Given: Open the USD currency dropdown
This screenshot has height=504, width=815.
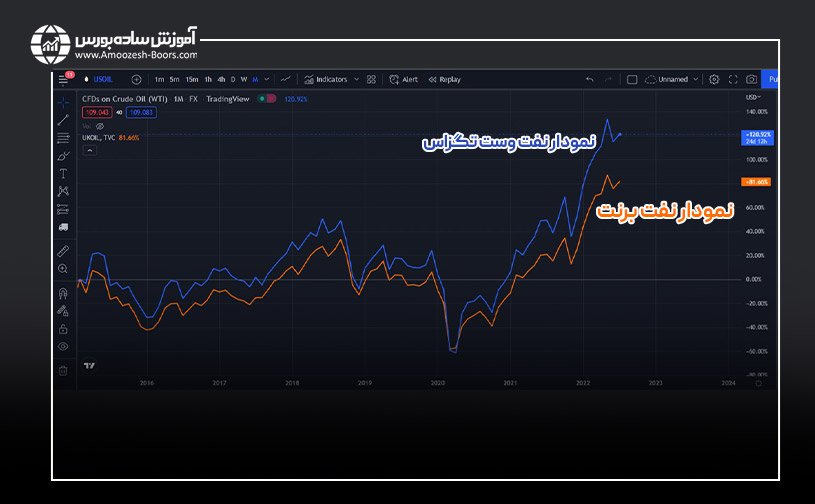Looking at the screenshot, I should coord(751,97).
